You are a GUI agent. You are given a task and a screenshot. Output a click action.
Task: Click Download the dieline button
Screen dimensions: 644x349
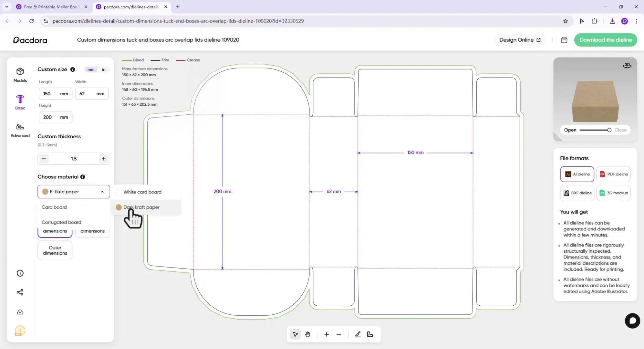coord(605,40)
